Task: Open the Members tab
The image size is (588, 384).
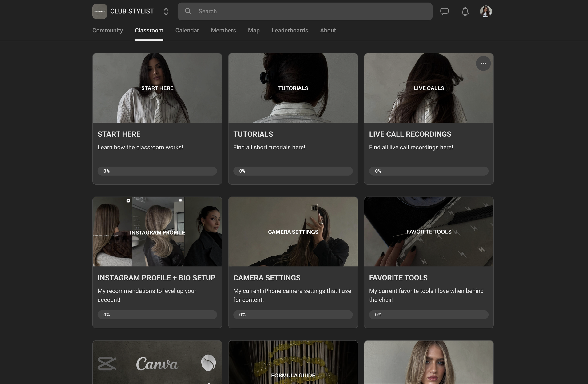Action: coord(223,30)
